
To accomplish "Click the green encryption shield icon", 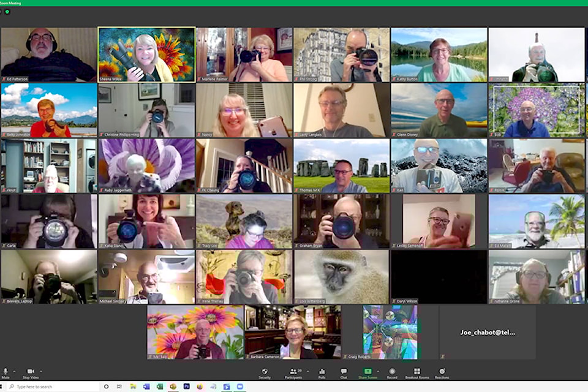I will click(7, 12).
